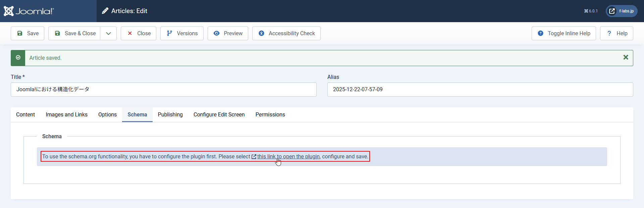Open the f-labs.jp site preview link
644x208 pixels.
[x=622, y=11]
